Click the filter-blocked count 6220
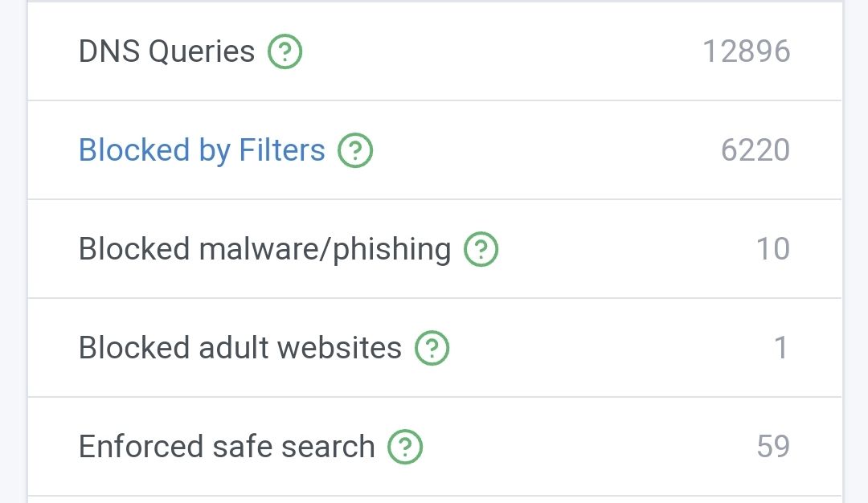Viewport: 868px width, 503px height. [755, 150]
